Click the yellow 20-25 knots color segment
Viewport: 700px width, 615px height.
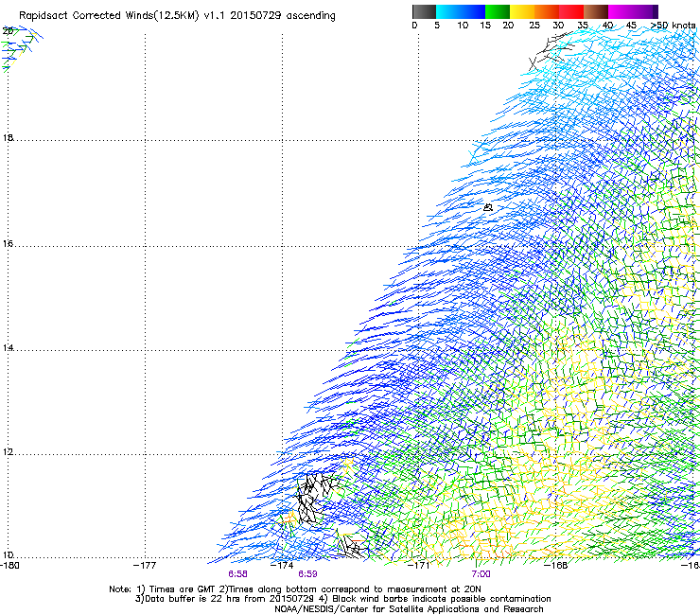point(522,11)
